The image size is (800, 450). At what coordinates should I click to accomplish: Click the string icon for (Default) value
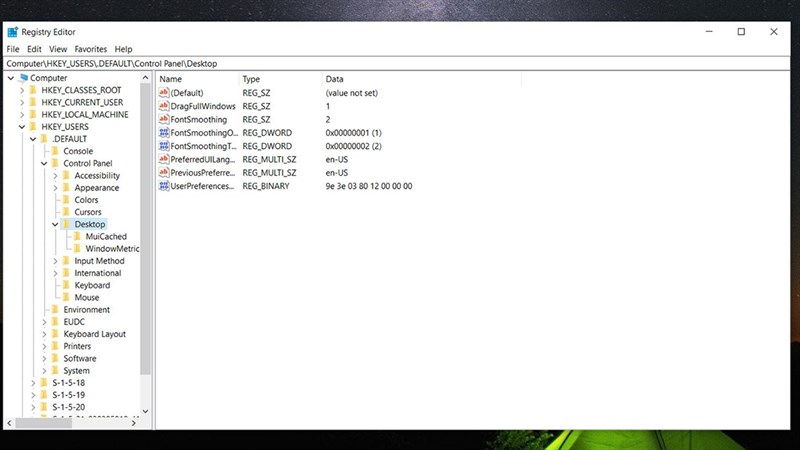point(164,92)
